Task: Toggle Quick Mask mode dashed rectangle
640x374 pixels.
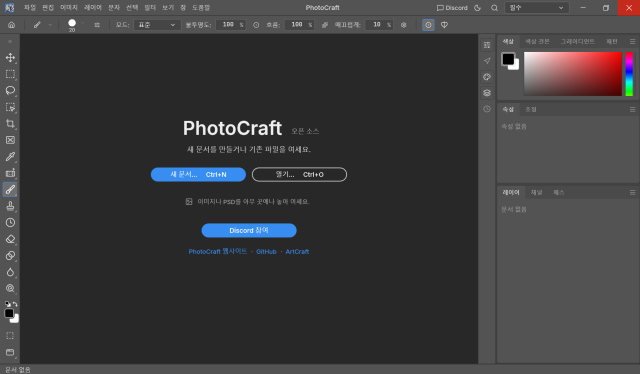Action: [10, 336]
